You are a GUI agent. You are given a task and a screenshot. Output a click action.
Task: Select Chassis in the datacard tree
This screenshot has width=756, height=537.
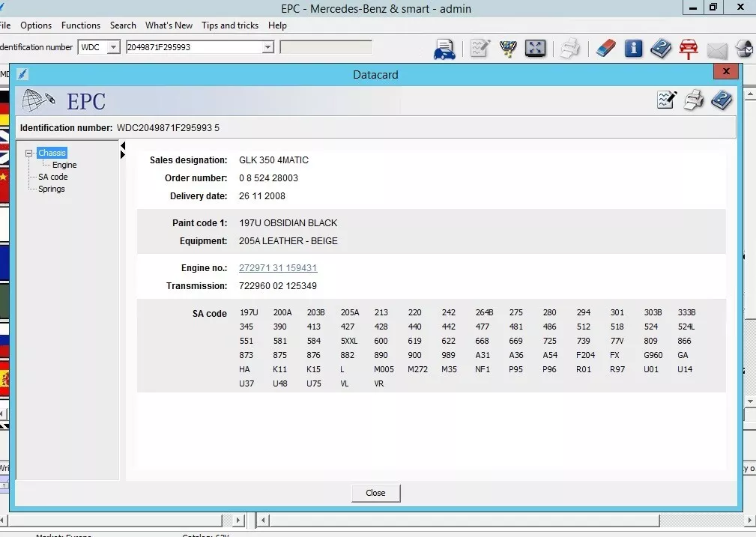pyautogui.click(x=52, y=153)
